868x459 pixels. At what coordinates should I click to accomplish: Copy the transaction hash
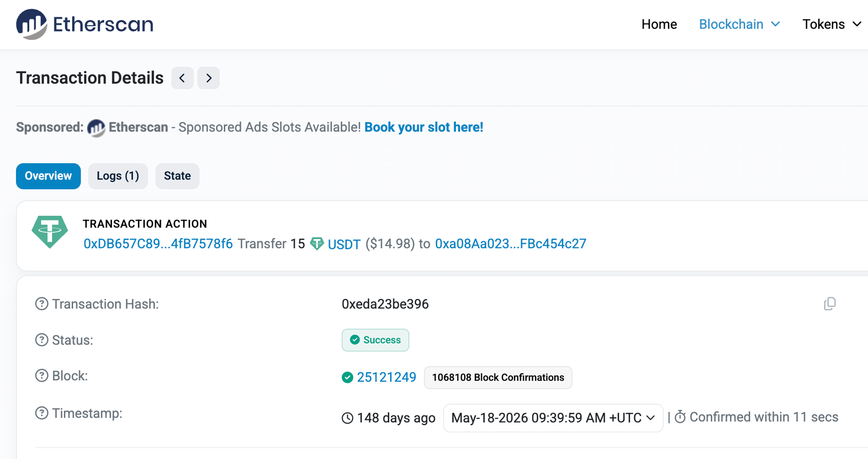(830, 304)
